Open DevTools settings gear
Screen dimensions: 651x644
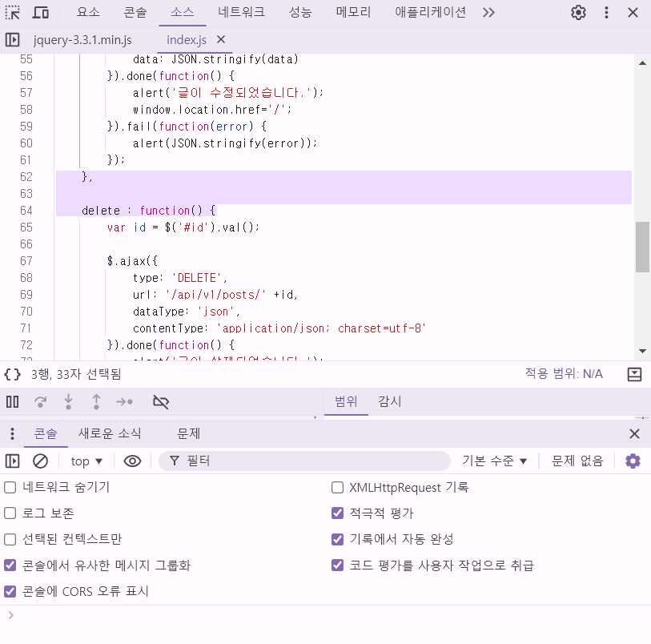coord(578,13)
